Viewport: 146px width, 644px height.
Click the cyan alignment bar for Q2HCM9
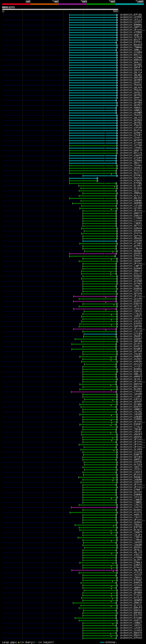(100, 241)
